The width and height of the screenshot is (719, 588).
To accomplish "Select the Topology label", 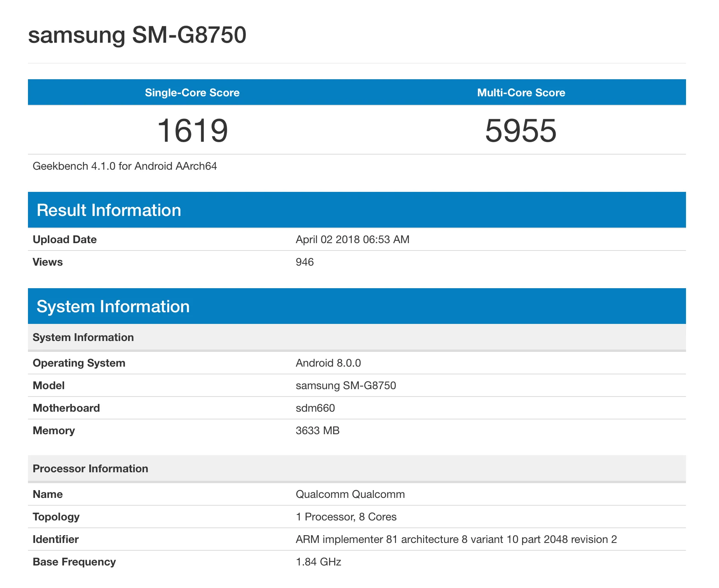I will [56, 517].
